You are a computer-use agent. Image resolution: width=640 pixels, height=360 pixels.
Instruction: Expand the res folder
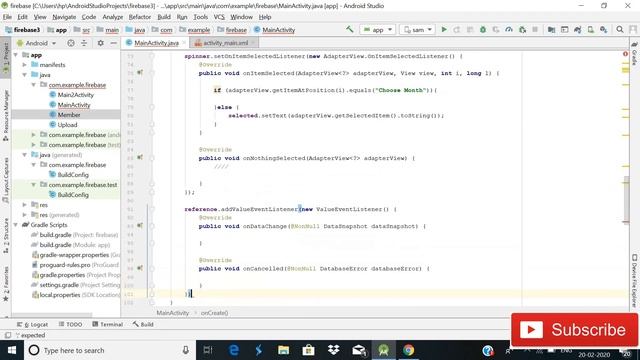click(24, 205)
